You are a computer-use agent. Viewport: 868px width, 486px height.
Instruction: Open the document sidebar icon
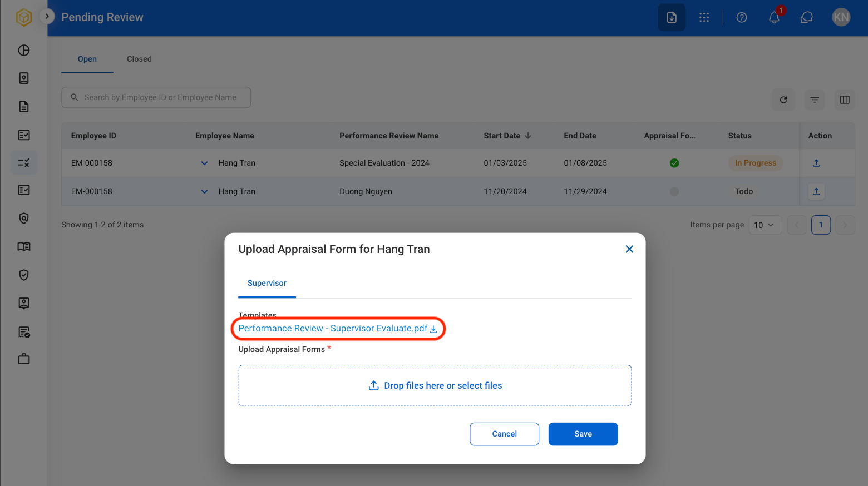24,107
